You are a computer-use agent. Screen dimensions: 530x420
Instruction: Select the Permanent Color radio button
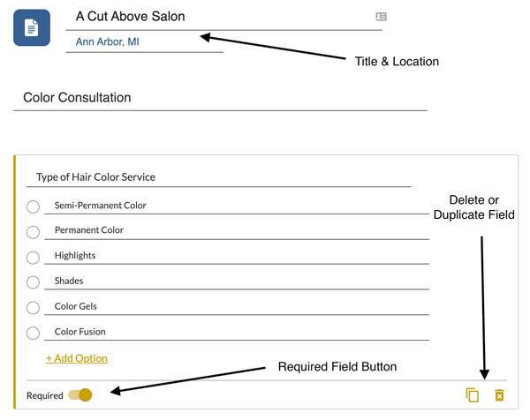point(34,232)
